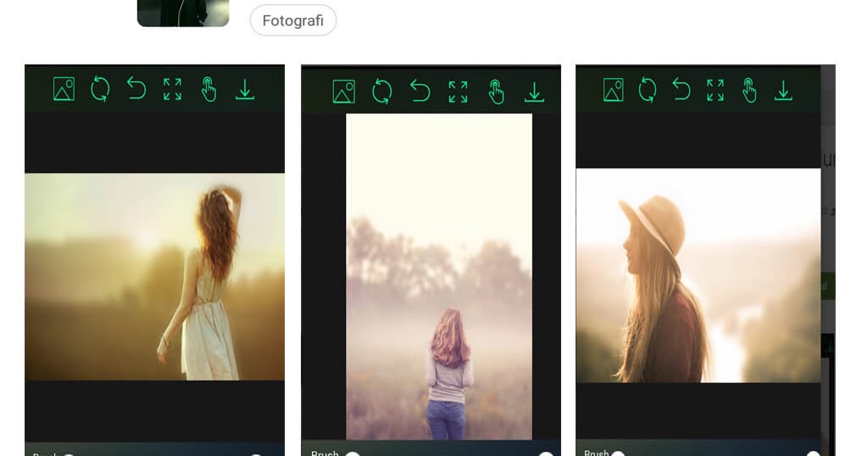
Task: Tap download icon in first screenshot
Action: (245, 90)
